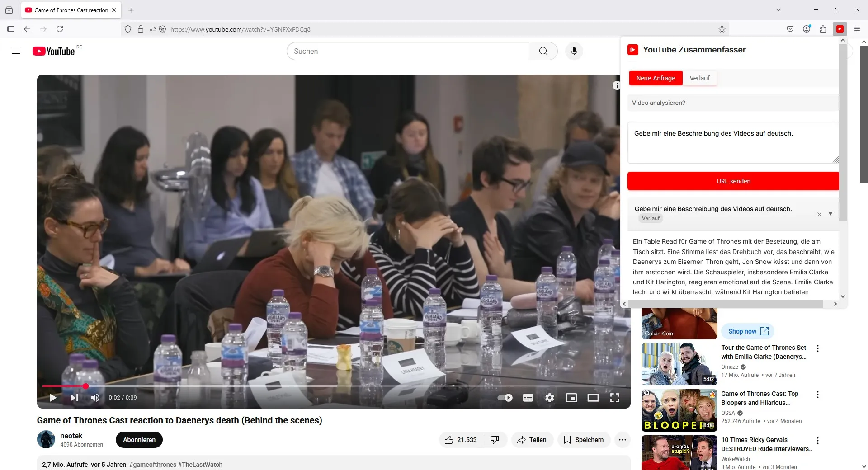This screenshot has width=868, height=470.
Task: Seek on the video progress bar
Action: coord(334,386)
